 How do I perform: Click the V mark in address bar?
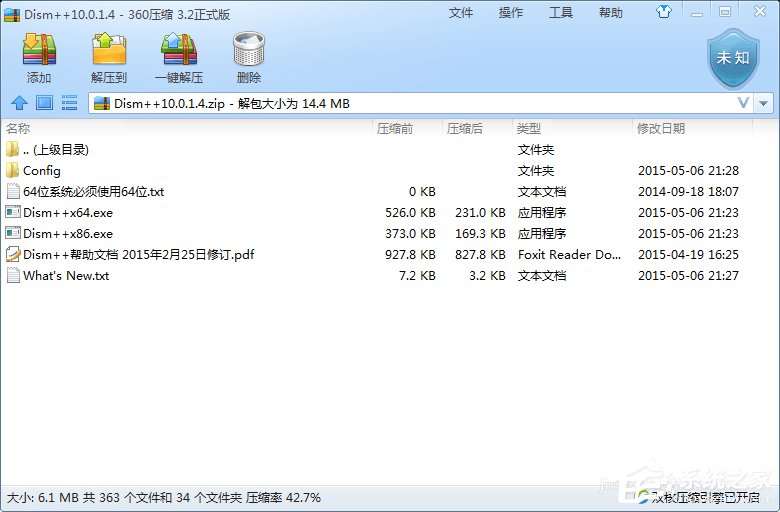[743, 103]
